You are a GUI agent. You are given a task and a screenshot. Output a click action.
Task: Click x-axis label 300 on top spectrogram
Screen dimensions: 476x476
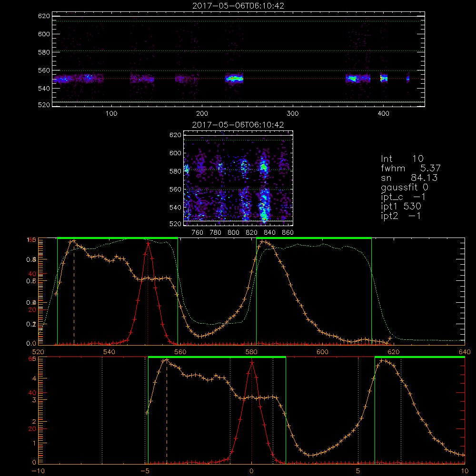[x=293, y=114]
